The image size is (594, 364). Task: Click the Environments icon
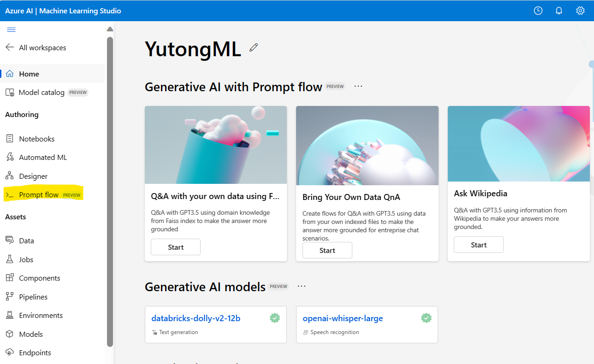pos(10,315)
